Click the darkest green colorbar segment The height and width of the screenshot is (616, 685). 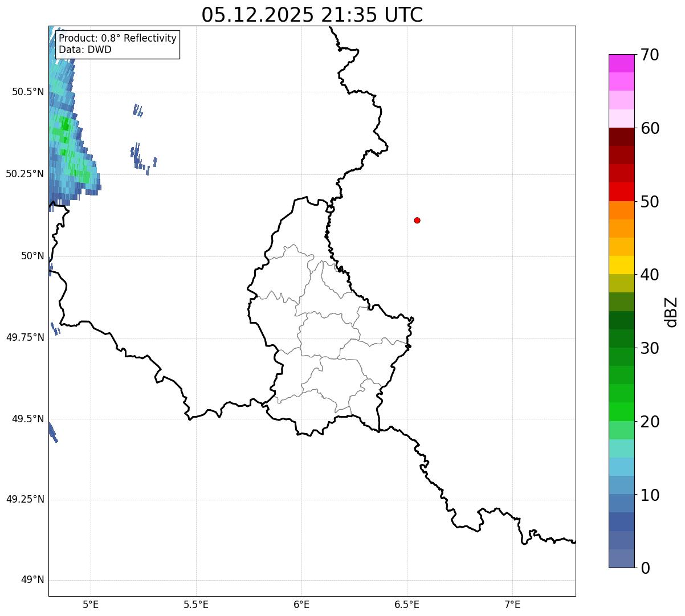coord(622,320)
